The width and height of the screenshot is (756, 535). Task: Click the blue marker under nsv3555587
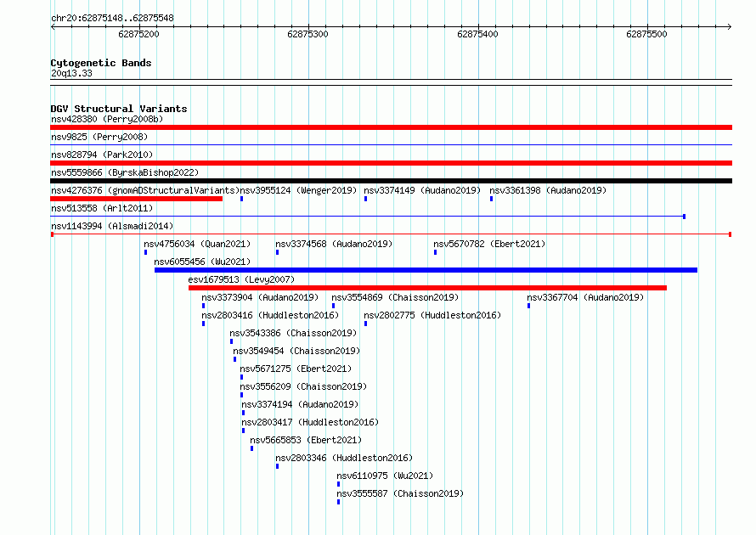point(338,502)
